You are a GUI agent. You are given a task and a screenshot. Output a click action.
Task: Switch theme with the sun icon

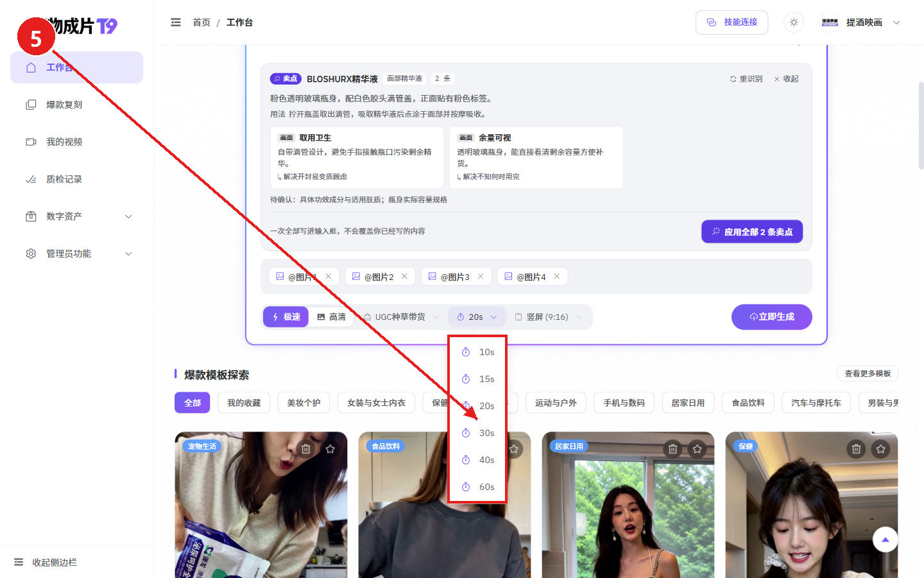pyautogui.click(x=794, y=22)
